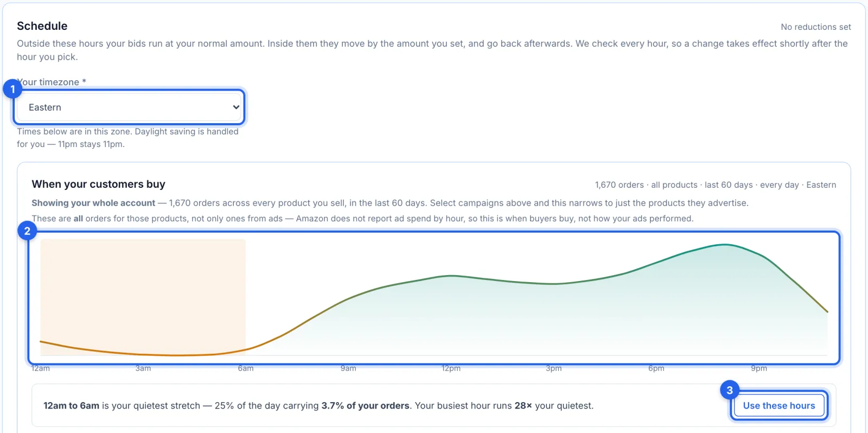This screenshot has height=433, width=868.
Task: Click the 12pm axis label
Action: coord(451,368)
